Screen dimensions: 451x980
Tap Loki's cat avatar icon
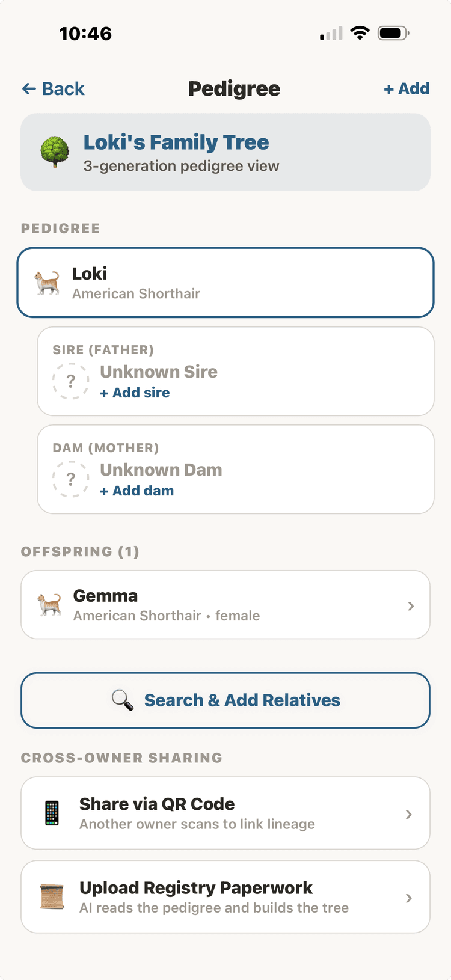click(x=48, y=283)
